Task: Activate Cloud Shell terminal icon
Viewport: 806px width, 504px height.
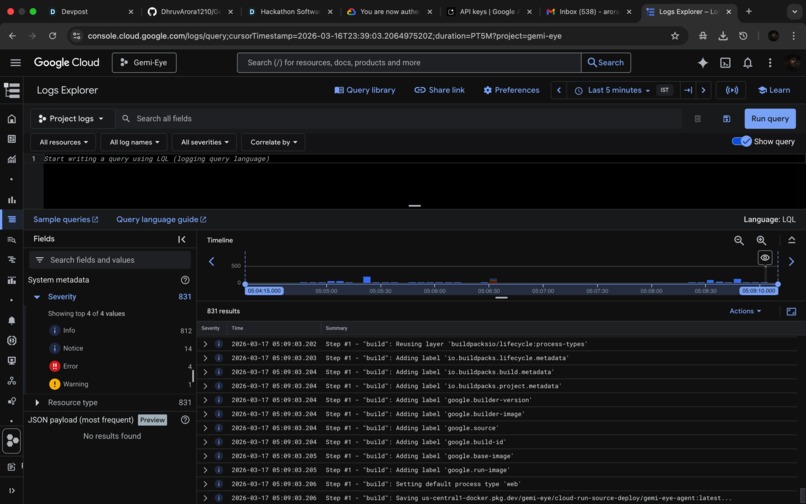Action: 725,62
